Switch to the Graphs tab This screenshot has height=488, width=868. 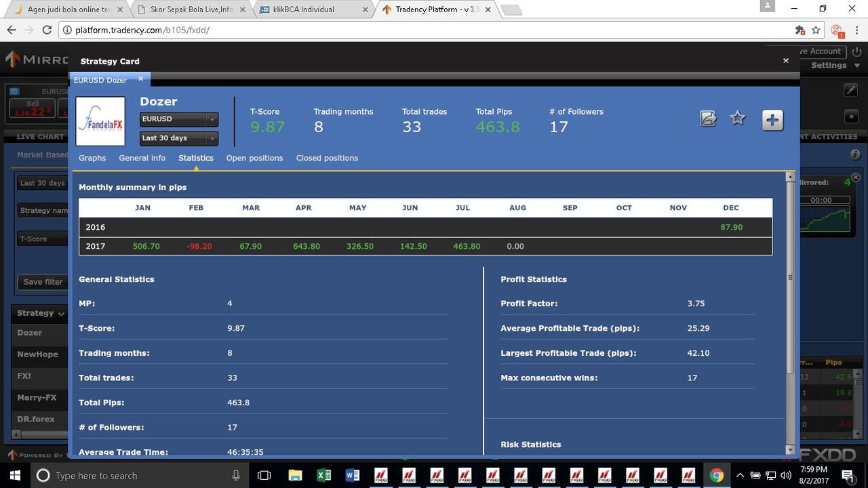[x=92, y=158]
